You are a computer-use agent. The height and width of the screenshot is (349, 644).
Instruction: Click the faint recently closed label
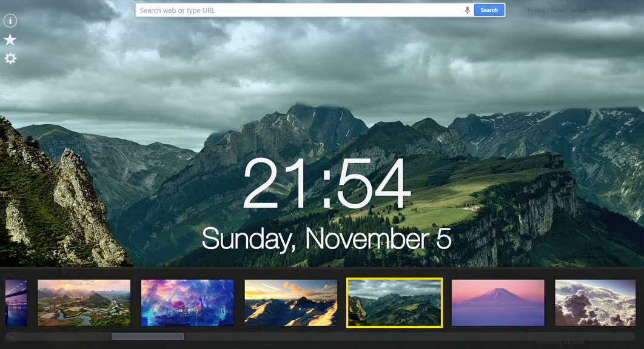click(x=560, y=342)
